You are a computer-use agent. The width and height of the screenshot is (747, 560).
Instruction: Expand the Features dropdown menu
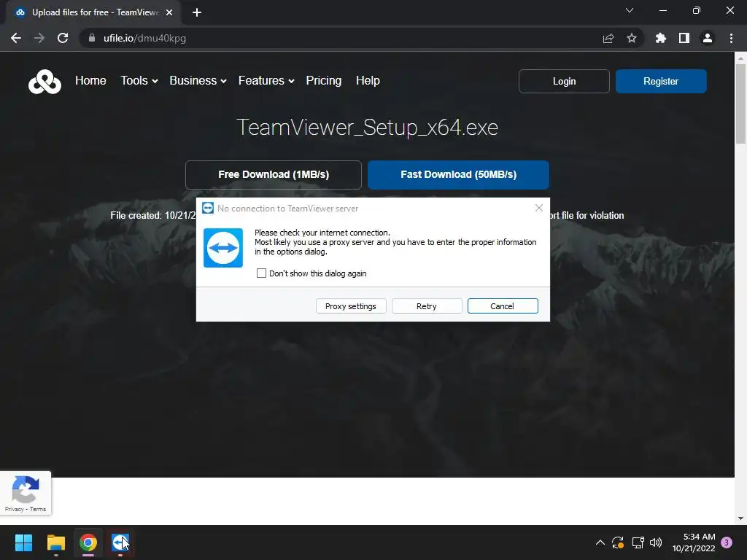coord(266,81)
